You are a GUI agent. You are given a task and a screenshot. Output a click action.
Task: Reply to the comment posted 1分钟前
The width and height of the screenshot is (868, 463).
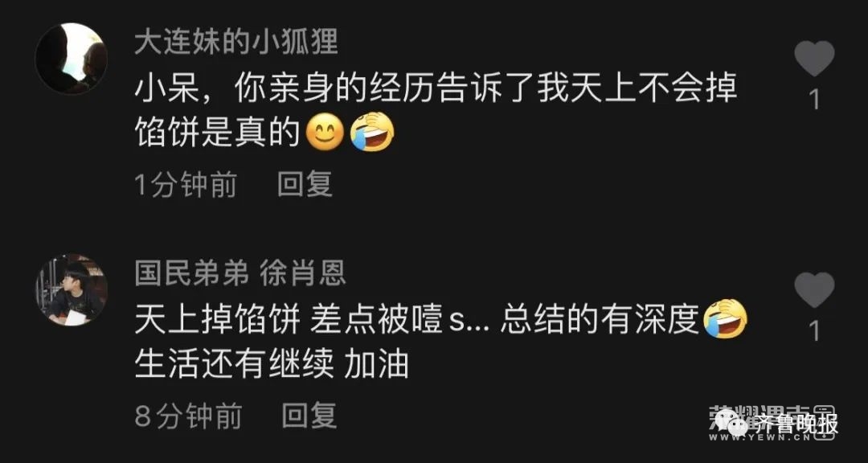[x=305, y=184]
